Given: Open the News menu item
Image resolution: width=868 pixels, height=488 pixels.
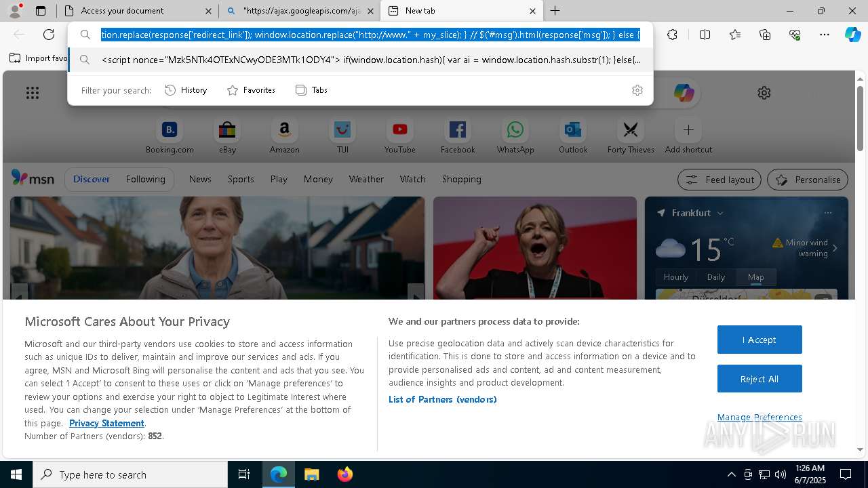Looking at the screenshot, I should point(200,179).
